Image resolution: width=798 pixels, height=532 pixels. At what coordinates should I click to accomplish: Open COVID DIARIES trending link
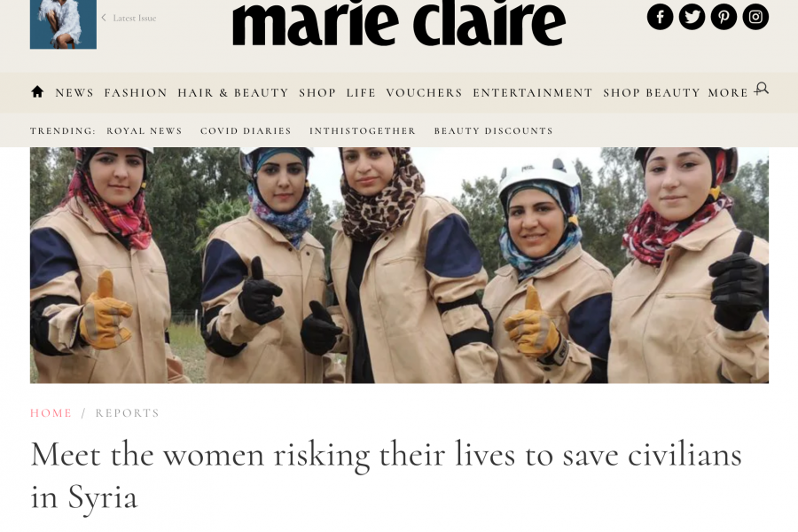tap(246, 131)
